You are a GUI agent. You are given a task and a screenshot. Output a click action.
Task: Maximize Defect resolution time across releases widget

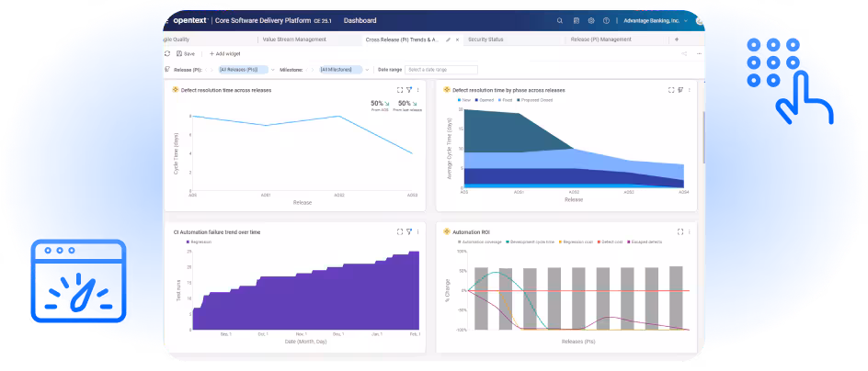pyautogui.click(x=400, y=90)
